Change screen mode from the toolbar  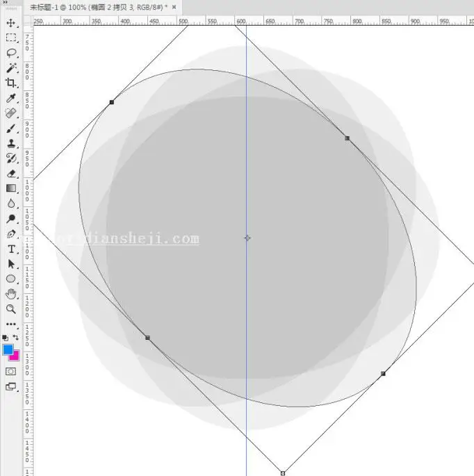pyautogui.click(x=11, y=386)
